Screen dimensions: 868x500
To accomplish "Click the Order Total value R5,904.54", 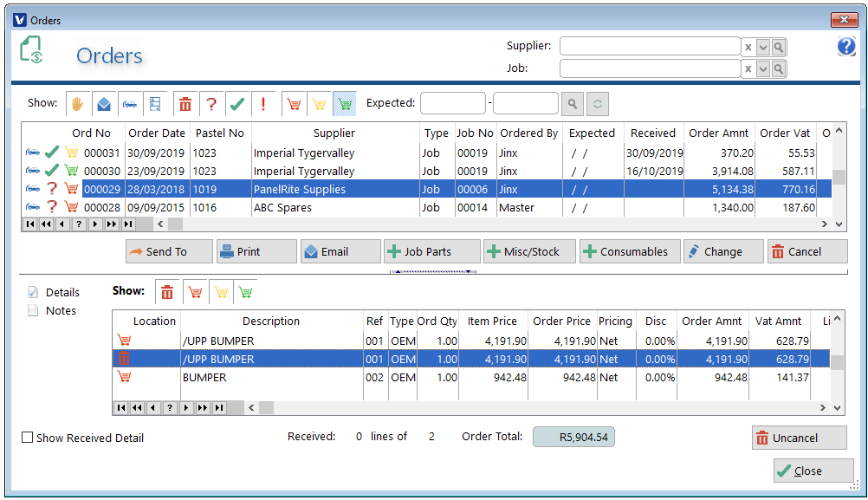I will tap(574, 437).
